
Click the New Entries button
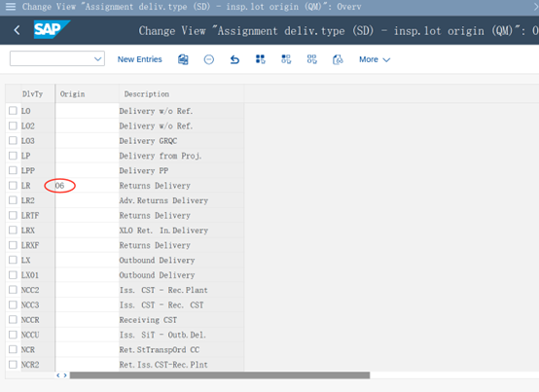click(139, 59)
